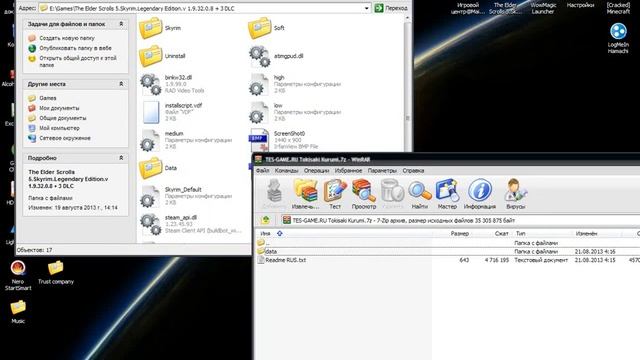Image resolution: width=640 pixels, height=360 pixels.
Task: Click the WinRAR Add toolbar icon
Action: (x=275, y=194)
